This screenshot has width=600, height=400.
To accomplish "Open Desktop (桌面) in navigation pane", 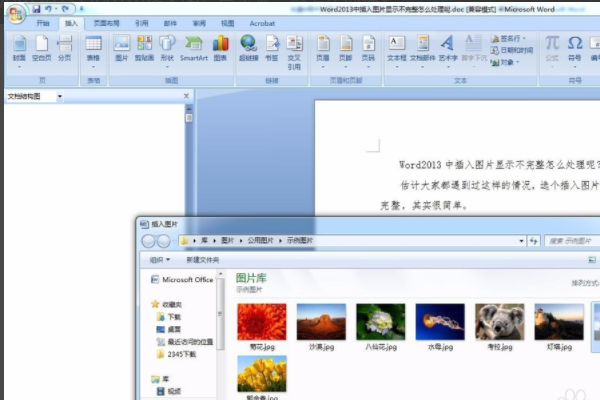I will coord(169,329).
